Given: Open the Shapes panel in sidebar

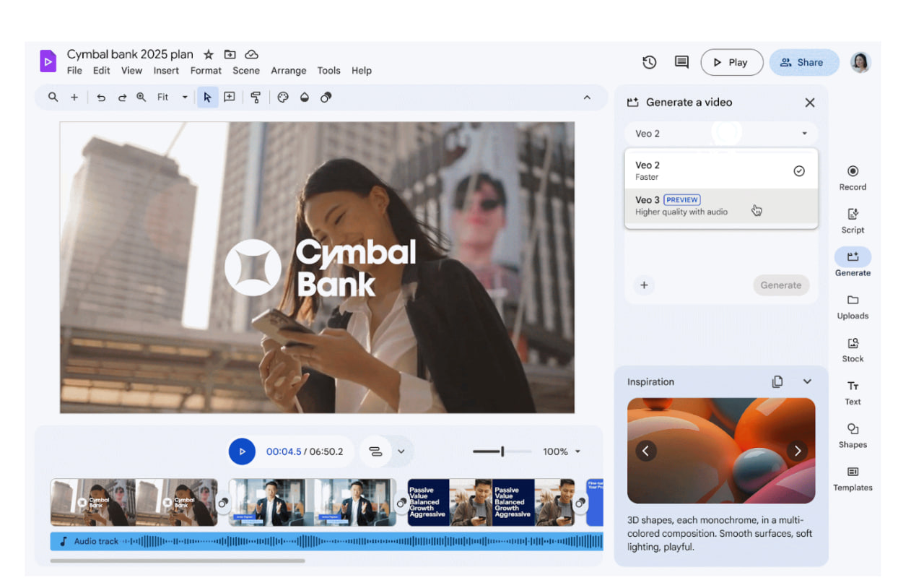Looking at the screenshot, I should 853,436.
